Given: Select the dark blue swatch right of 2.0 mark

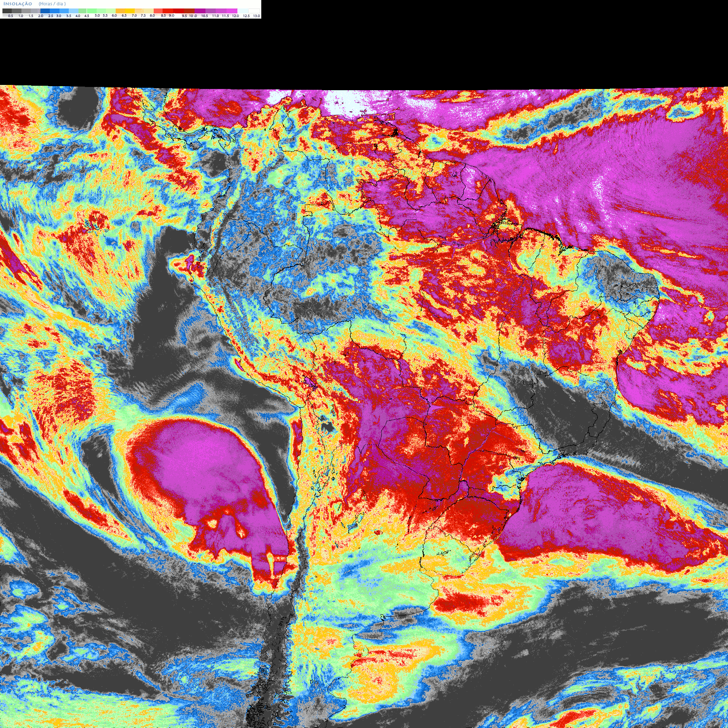Looking at the screenshot, I should 45,11.
